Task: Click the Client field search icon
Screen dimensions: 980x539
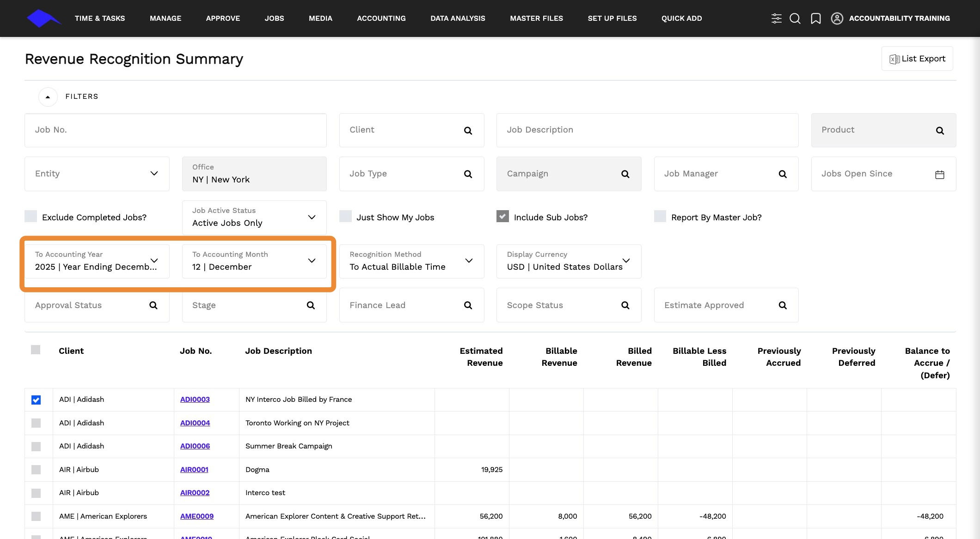Action: (468, 131)
